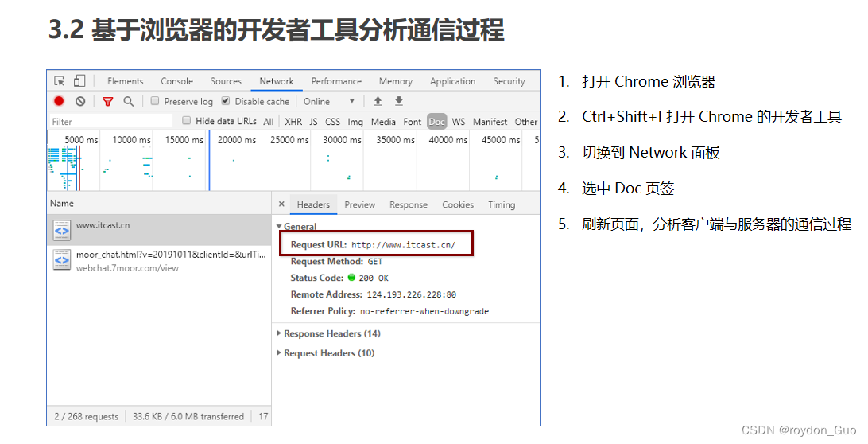Screen dimensions: 868x444
Task: Click the green status dot for 200 OK
Action: [351, 277]
